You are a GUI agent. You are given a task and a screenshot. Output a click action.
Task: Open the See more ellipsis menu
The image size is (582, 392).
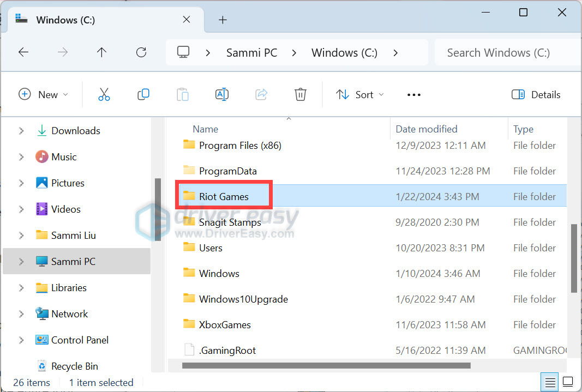(x=414, y=95)
